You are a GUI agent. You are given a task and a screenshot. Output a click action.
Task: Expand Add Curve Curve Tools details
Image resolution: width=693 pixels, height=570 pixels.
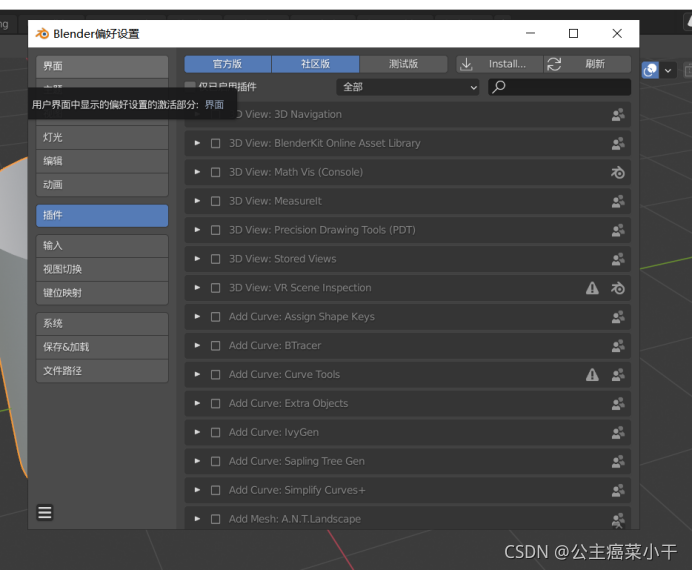coord(197,375)
